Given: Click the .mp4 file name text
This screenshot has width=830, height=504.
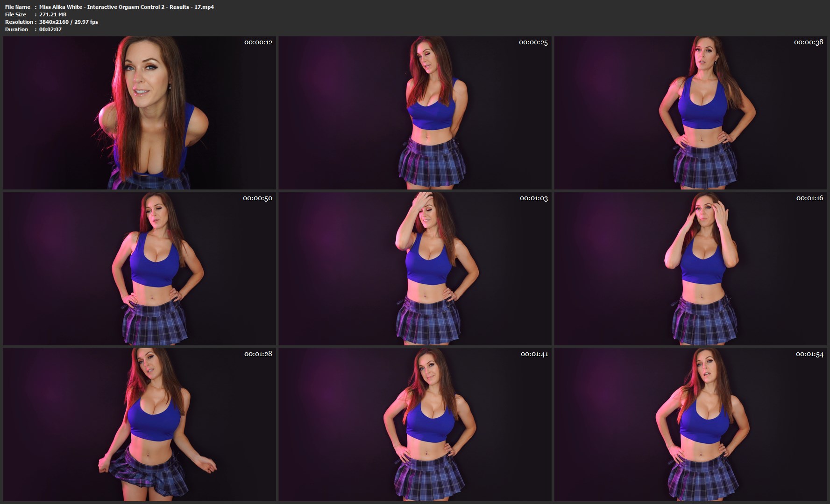Looking at the screenshot, I should pyautogui.click(x=126, y=7).
